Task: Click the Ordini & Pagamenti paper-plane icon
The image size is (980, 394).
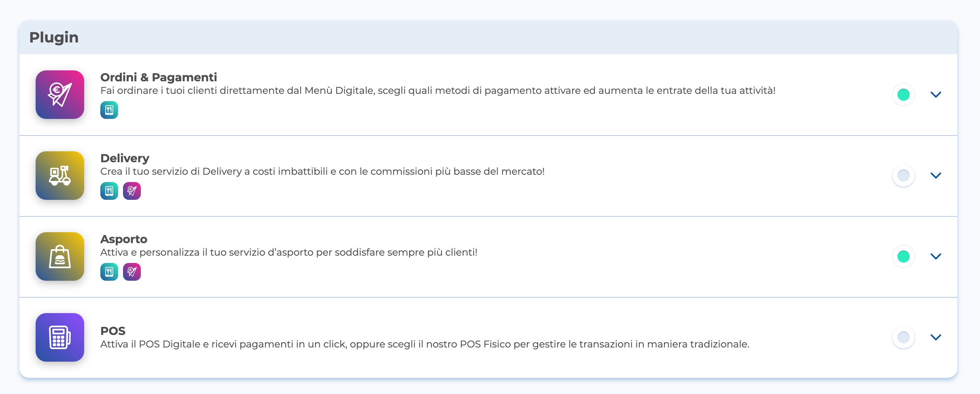Action: 60,95
